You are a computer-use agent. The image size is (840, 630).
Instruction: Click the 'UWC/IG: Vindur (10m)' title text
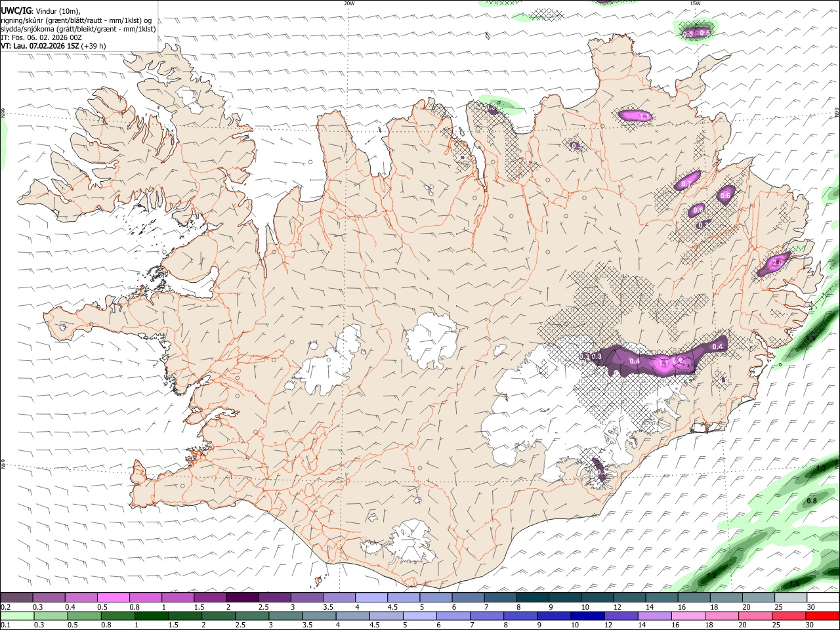coord(41,11)
